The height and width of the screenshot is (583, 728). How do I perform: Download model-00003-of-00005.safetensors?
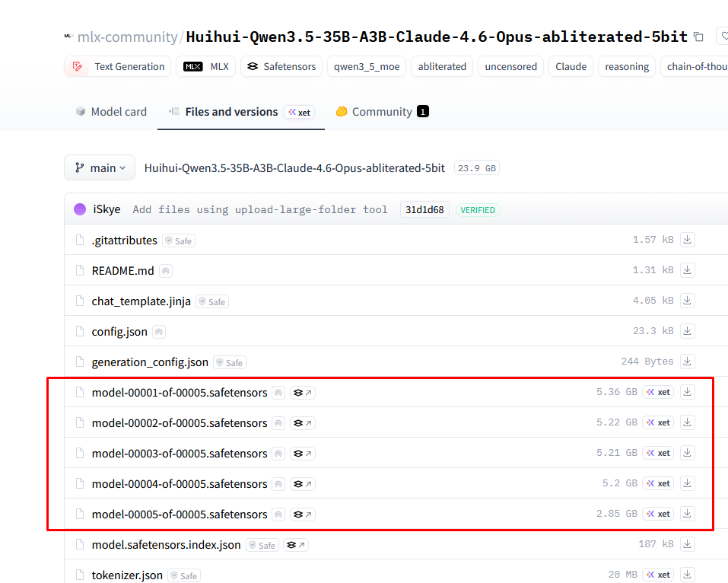click(x=687, y=453)
